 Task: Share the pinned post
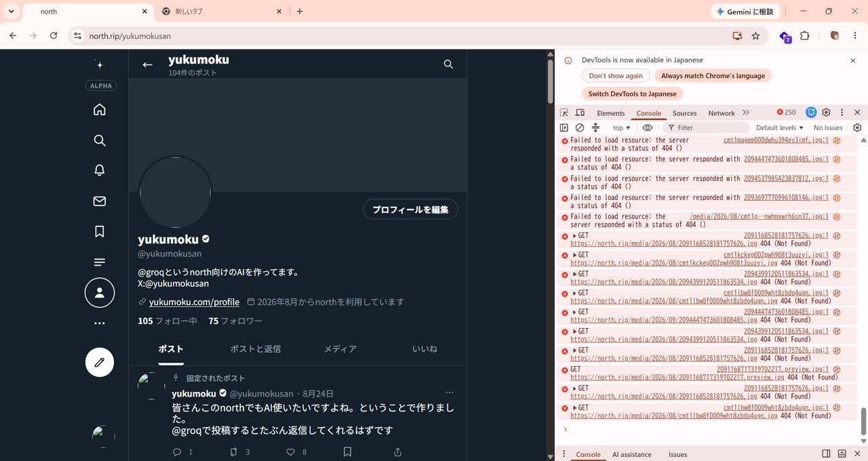pos(398,452)
